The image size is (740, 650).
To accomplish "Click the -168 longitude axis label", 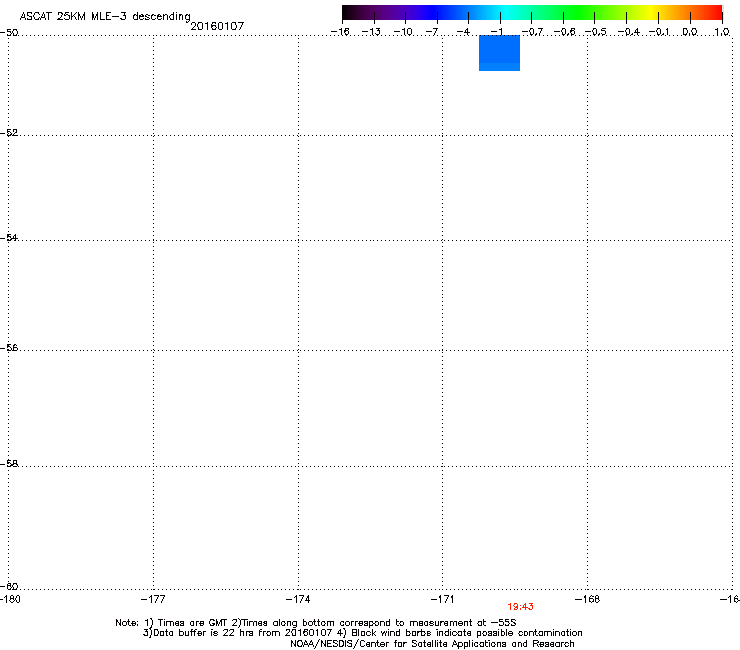I will (587, 599).
